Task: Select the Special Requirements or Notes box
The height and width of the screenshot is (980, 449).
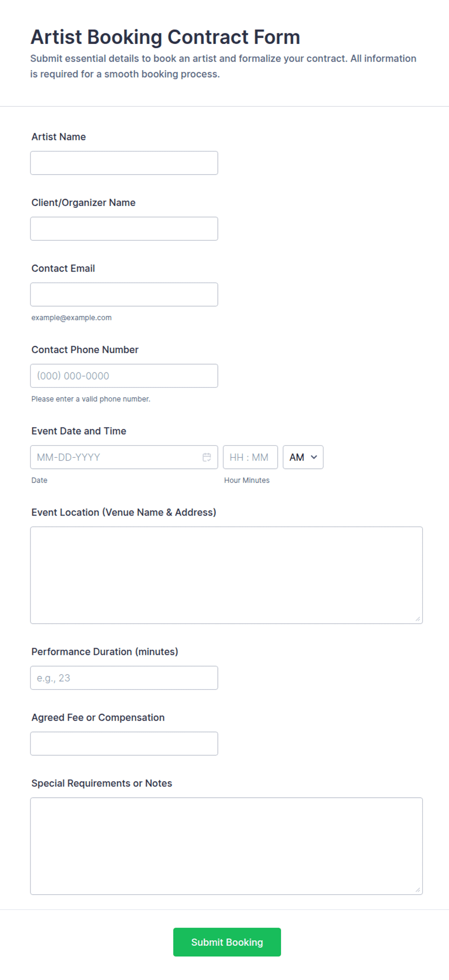Action: click(x=226, y=846)
